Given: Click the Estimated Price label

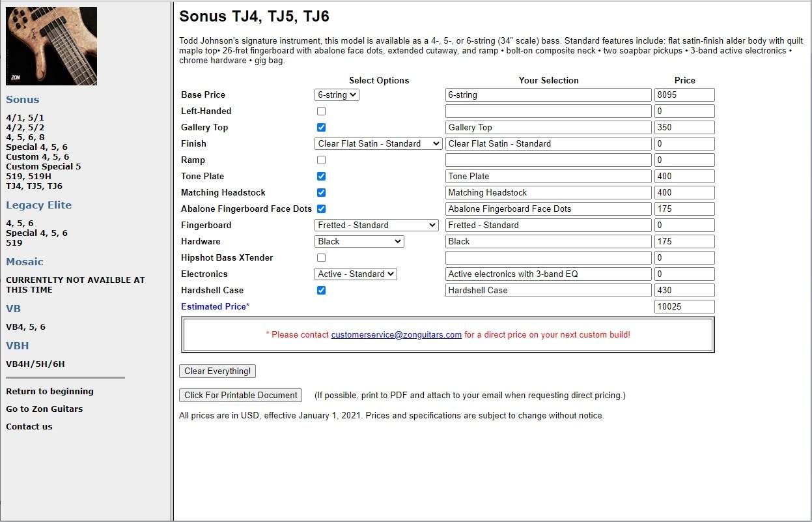Looking at the screenshot, I should point(215,307).
